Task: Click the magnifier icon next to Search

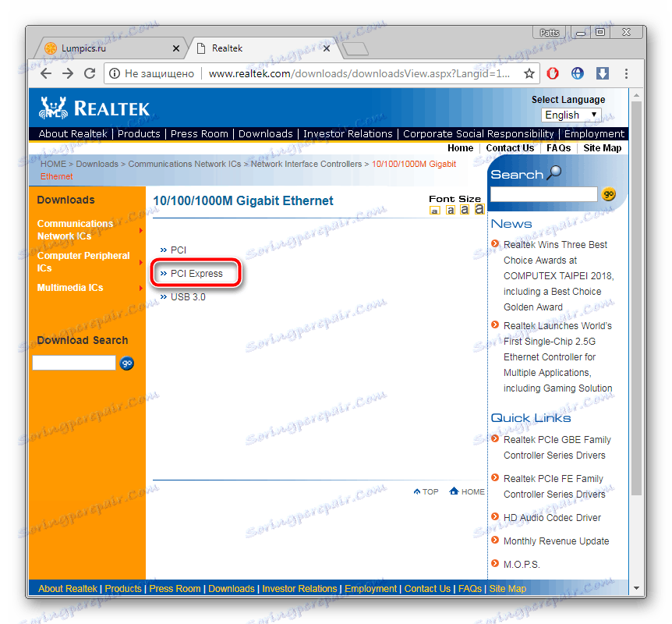Action: click(x=554, y=172)
